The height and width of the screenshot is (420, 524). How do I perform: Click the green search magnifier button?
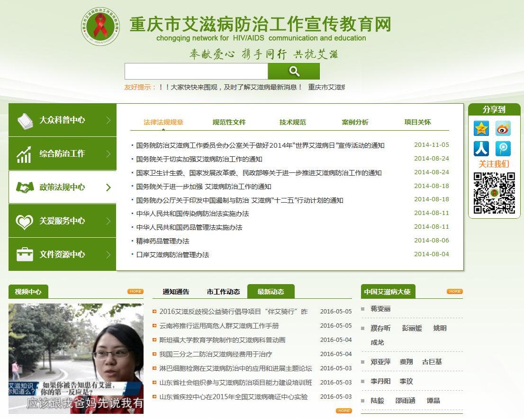coord(294,71)
